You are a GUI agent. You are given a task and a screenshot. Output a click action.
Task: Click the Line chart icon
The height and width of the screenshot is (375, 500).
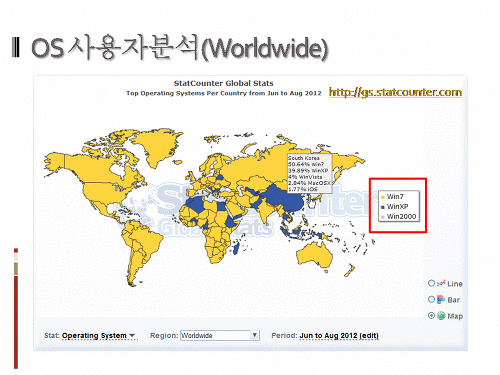coord(441,283)
